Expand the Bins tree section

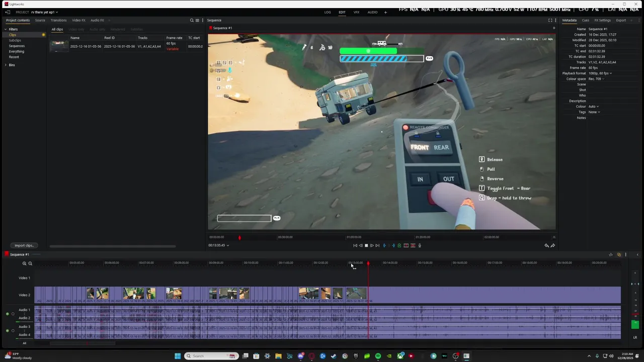pyautogui.click(x=6, y=65)
